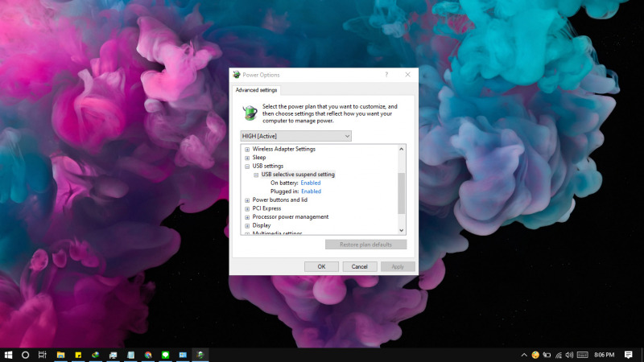Open the HIGH [Active] power plan dropdown

coord(295,136)
